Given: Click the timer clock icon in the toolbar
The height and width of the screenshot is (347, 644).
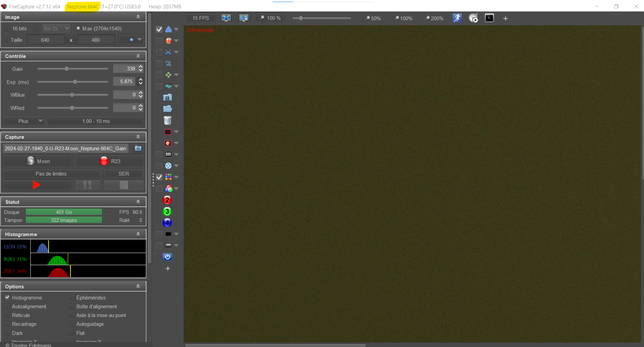Looking at the screenshot, I should click(x=473, y=18).
